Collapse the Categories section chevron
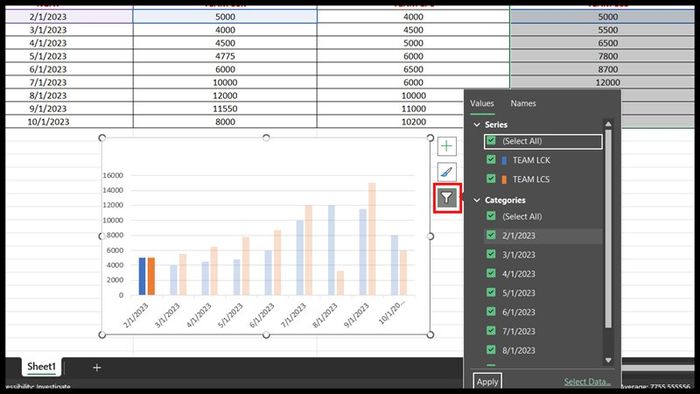 477,200
